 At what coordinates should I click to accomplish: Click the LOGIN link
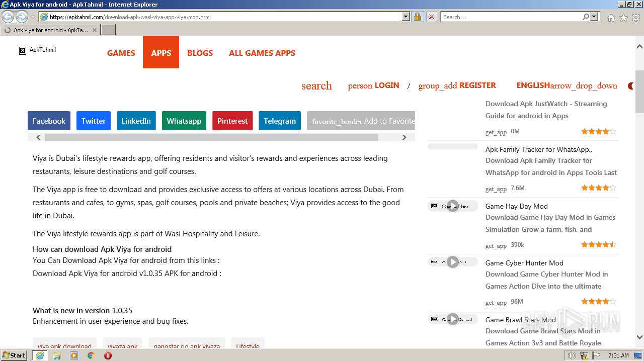(373, 85)
